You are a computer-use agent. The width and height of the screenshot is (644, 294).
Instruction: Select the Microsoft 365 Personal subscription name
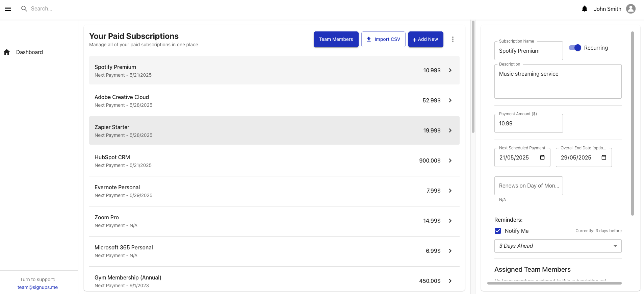pyautogui.click(x=124, y=247)
